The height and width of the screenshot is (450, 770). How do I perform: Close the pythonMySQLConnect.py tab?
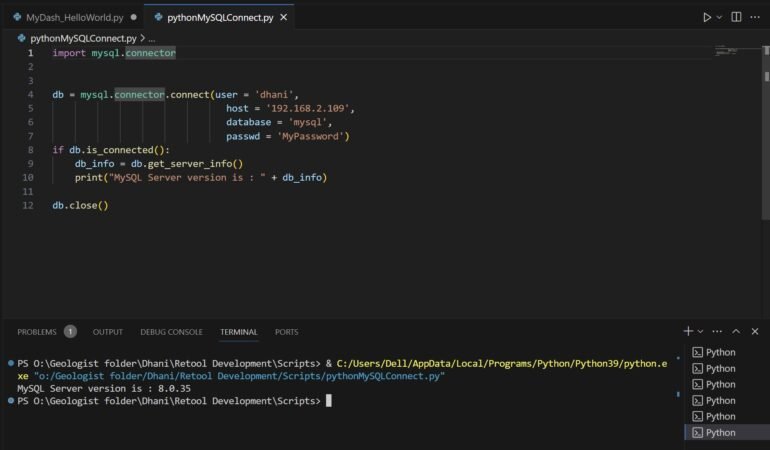point(283,17)
